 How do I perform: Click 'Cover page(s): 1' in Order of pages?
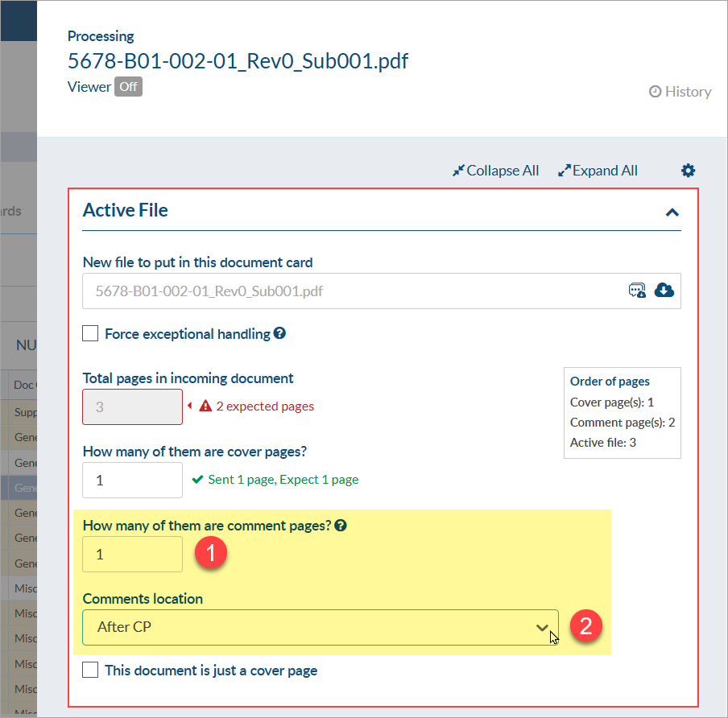pyautogui.click(x=611, y=402)
